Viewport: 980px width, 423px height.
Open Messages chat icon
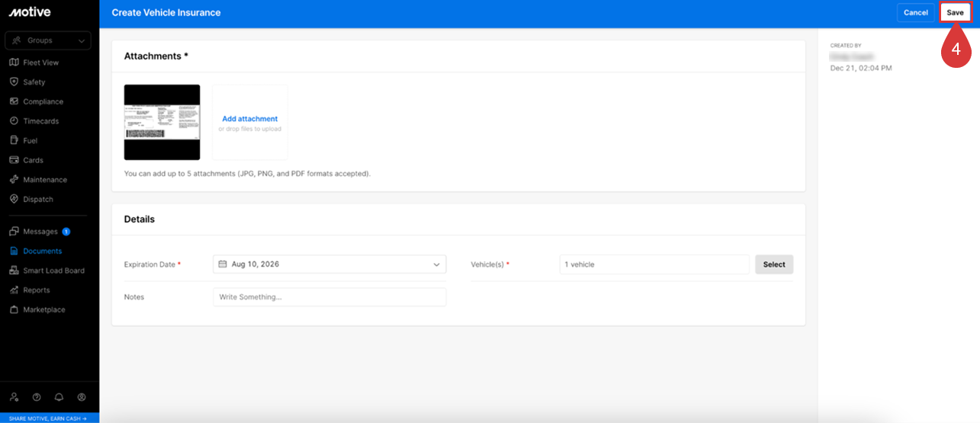(14, 232)
